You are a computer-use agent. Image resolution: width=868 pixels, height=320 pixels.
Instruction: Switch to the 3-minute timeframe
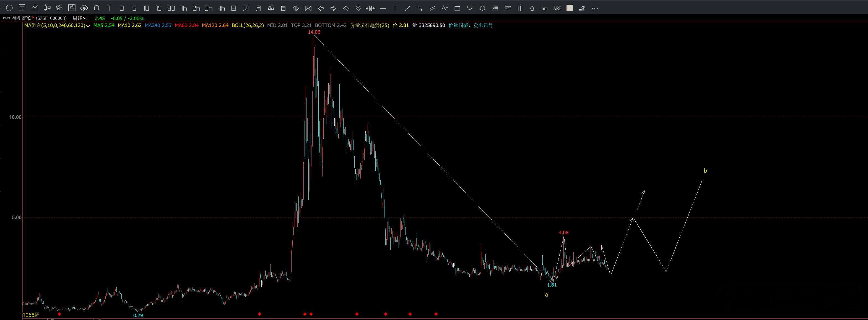pos(122,8)
